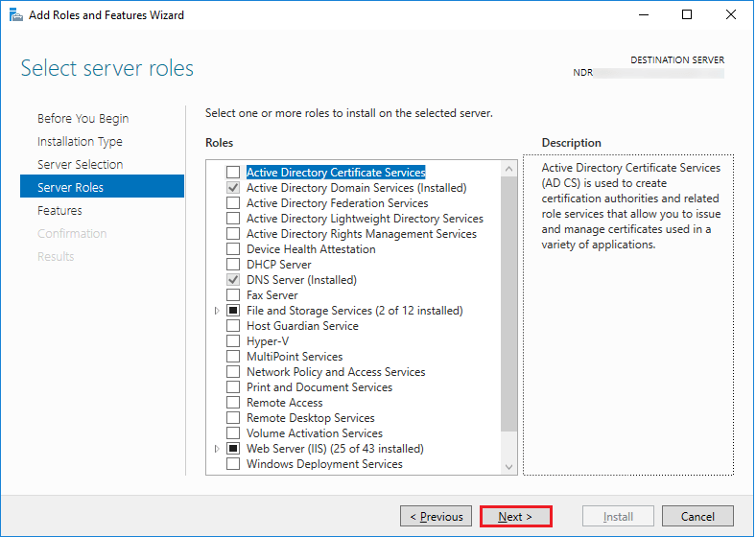The width and height of the screenshot is (756, 537).
Task: Select Active Directory Domain Services (Installed) text
Action: (357, 188)
